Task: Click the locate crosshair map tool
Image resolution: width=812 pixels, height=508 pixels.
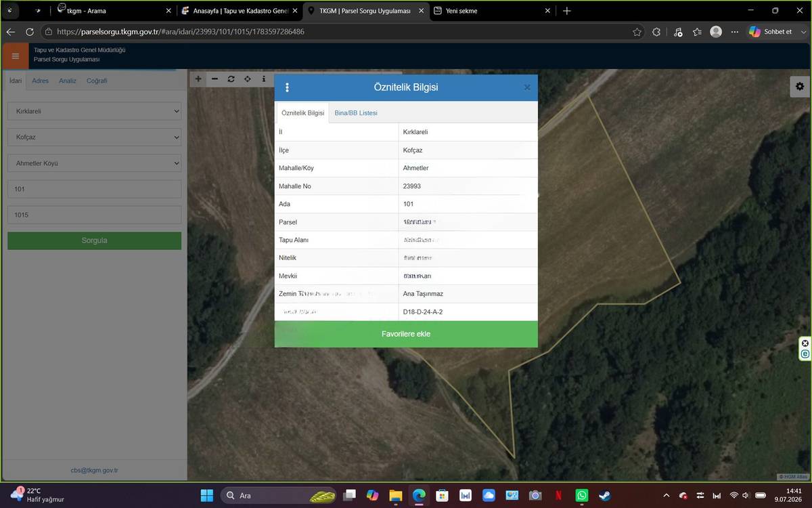Action: [248, 79]
